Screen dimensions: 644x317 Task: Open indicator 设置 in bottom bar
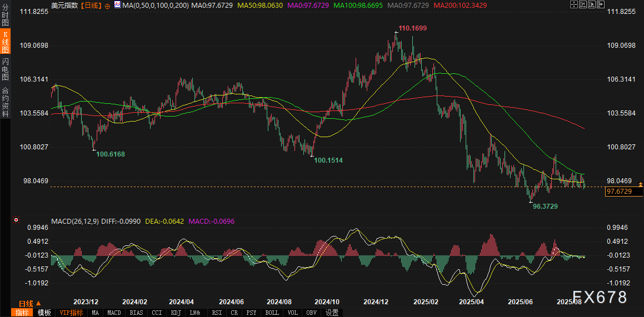pyautogui.click(x=332, y=313)
